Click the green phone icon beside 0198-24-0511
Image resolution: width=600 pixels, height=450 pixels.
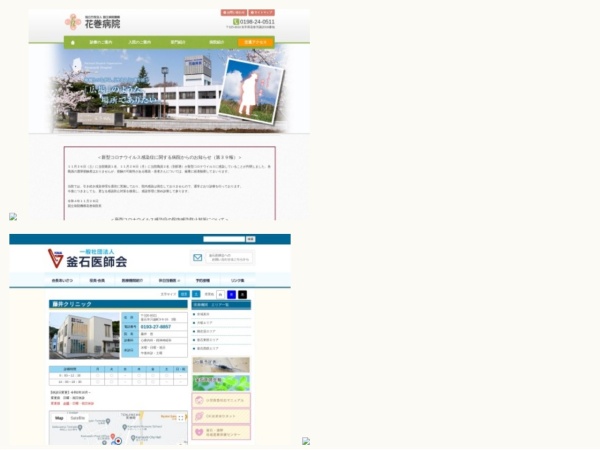[x=236, y=22]
